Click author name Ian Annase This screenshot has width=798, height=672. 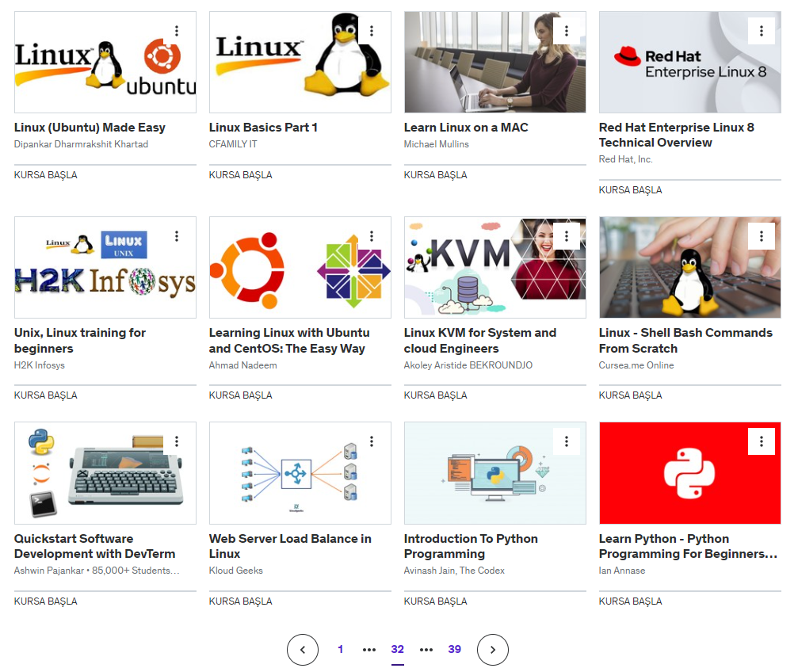click(x=622, y=571)
